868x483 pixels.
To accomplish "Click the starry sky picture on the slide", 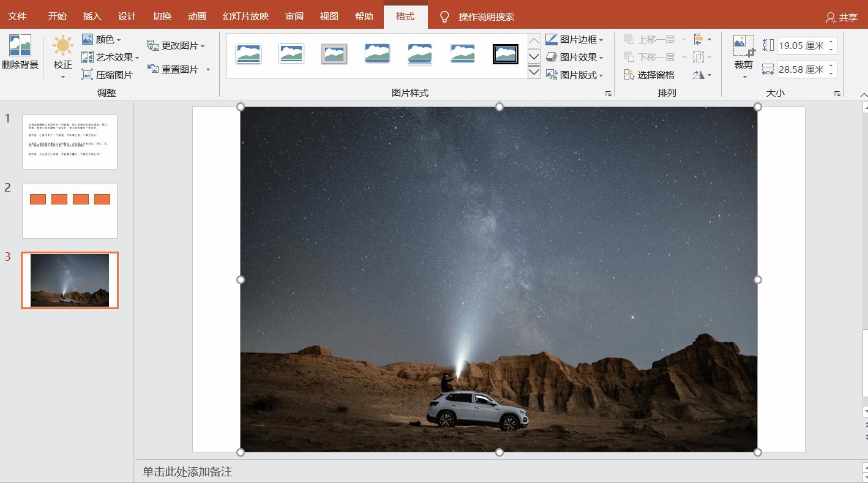I will [499, 279].
